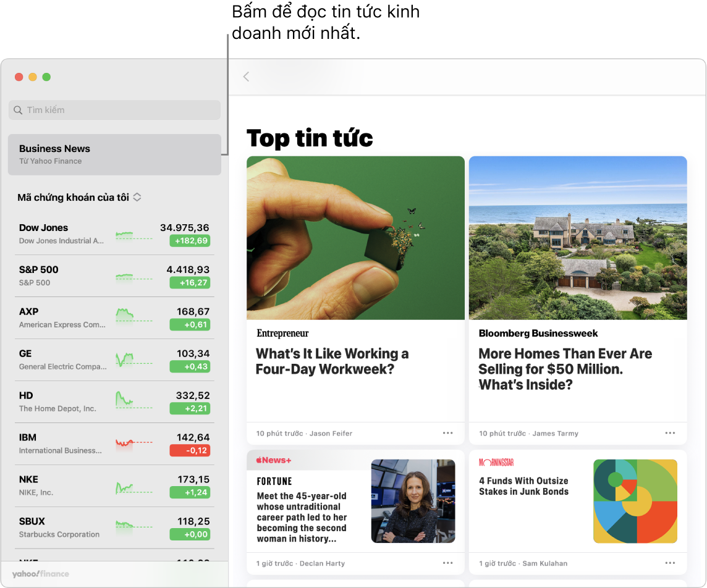707x588 pixels.
Task: Click the Tìm kiếm search field
Action: (114, 110)
